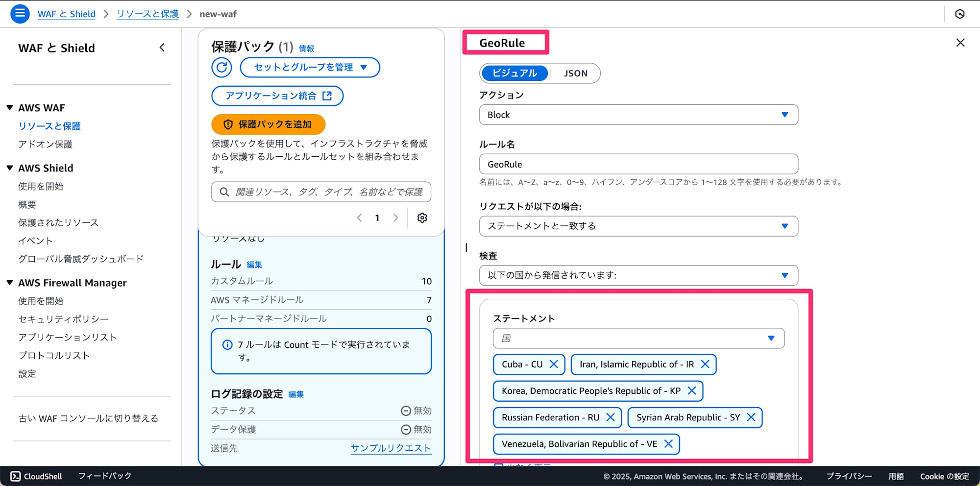Image resolution: width=980 pixels, height=486 pixels.
Task: Open サンプルリクエスト link
Action: [x=391, y=448]
